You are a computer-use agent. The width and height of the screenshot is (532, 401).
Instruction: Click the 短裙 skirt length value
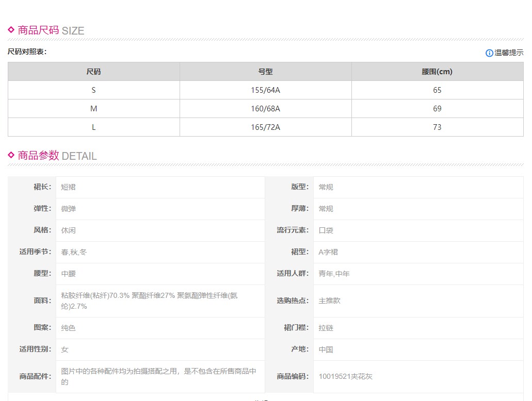tap(68, 187)
